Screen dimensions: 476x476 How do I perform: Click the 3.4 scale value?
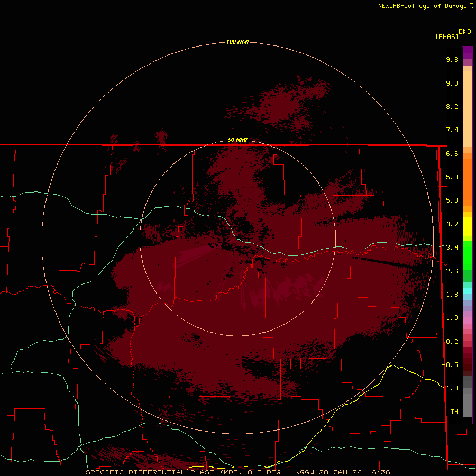tap(452, 248)
